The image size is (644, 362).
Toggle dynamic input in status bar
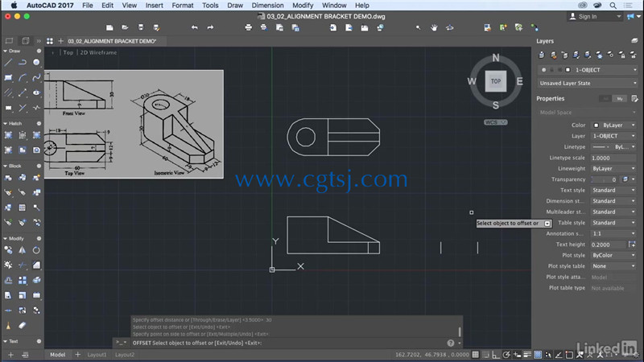[517, 355]
